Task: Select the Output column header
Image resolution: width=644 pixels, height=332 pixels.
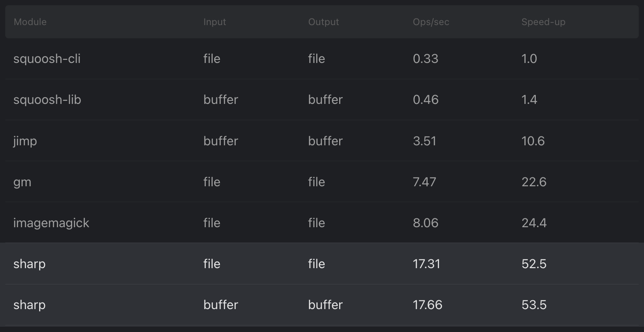Action: (x=323, y=22)
